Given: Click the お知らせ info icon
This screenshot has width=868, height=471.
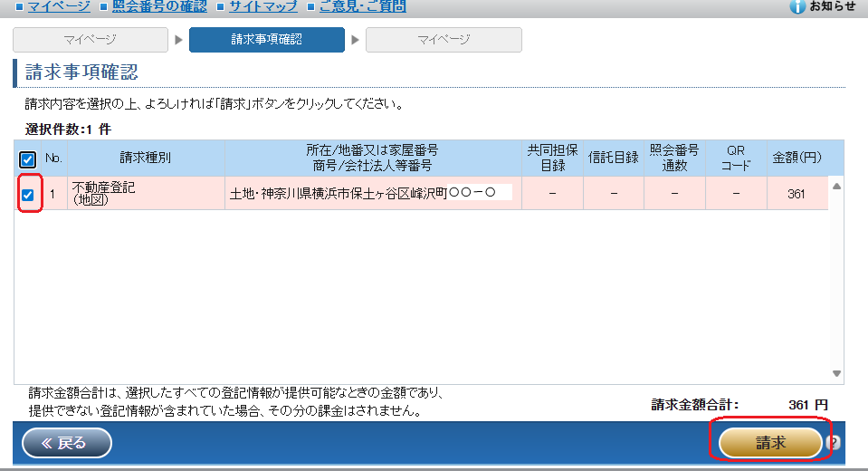Looking at the screenshot, I should 796,6.
